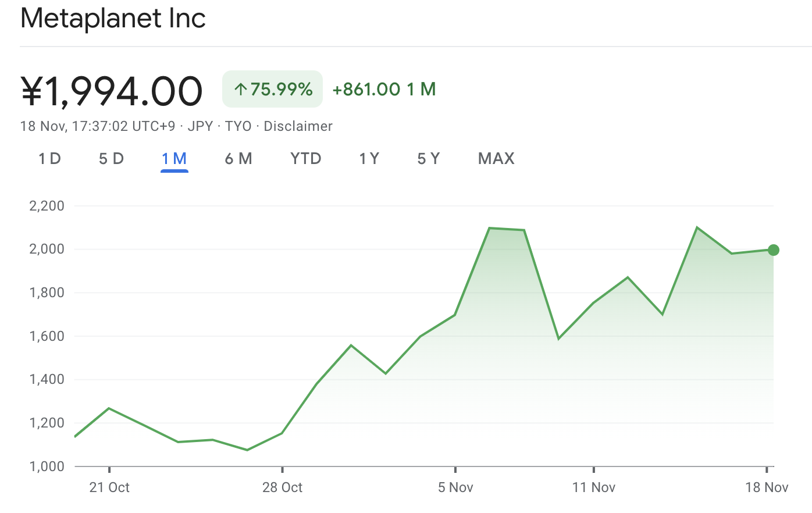Viewport: 812px width, 513px height.
Task: Click the up arrow in percentage badge
Action: point(240,90)
